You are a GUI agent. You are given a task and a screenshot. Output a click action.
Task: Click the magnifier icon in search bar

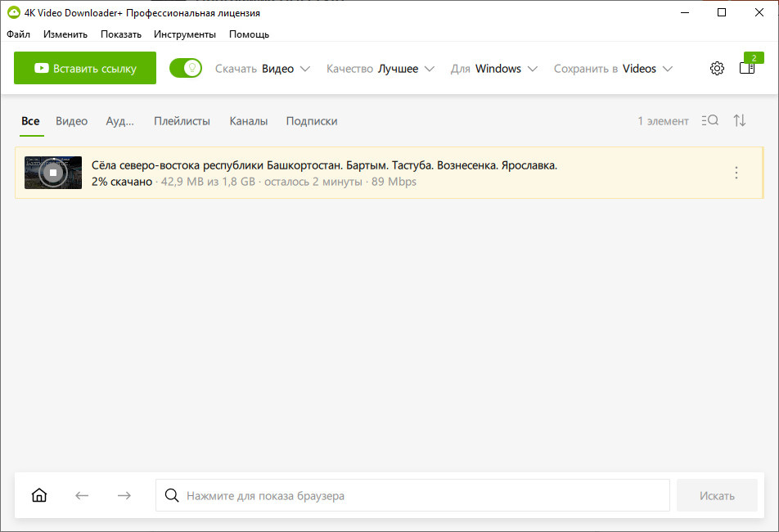tap(172, 495)
